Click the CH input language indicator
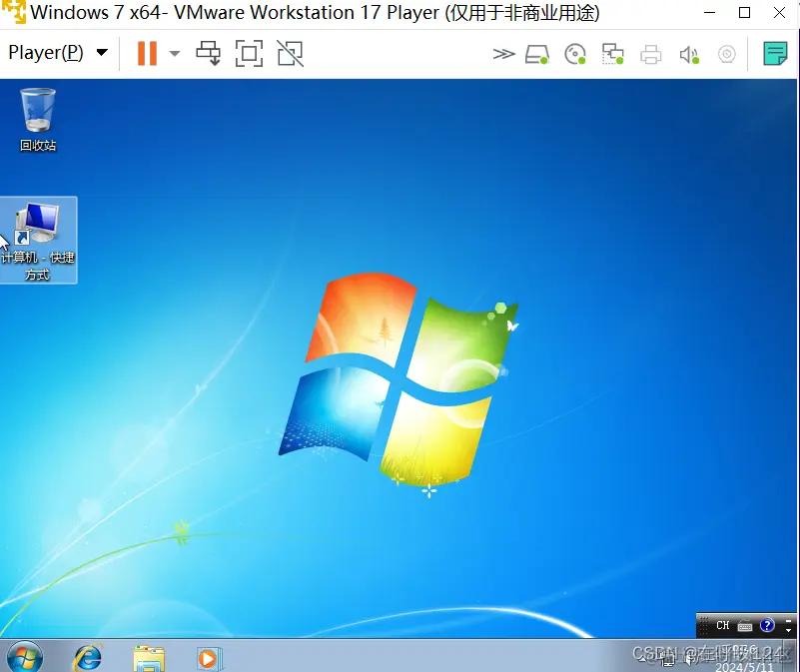Image resolution: width=800 pixels, height=672 pixels. 722,625
